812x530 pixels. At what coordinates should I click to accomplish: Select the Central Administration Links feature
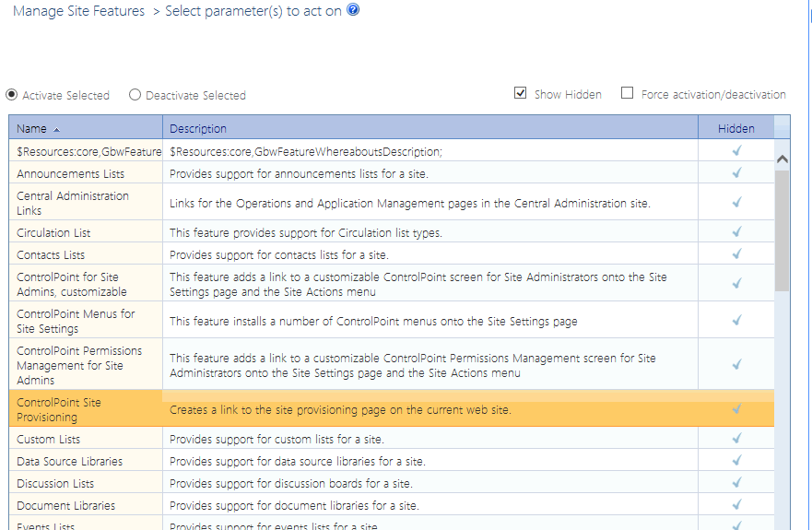pos(73,203)
